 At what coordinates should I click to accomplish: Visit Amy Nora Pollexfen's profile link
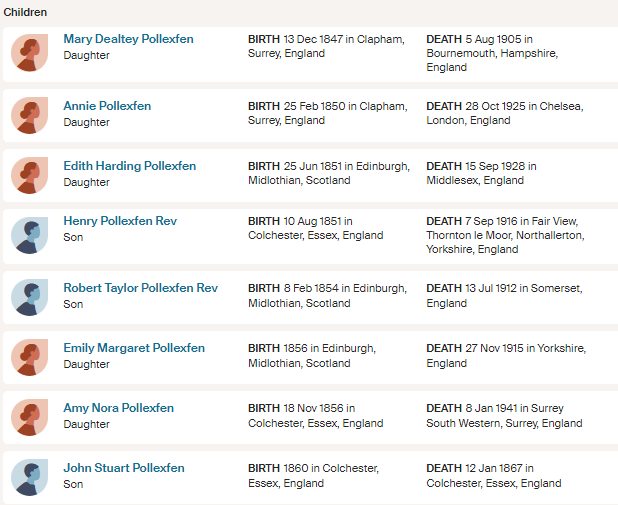118,408
